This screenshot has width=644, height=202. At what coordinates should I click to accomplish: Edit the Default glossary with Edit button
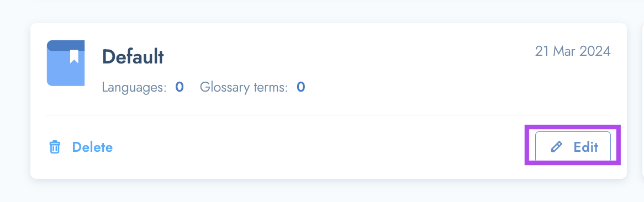[573, 147]
